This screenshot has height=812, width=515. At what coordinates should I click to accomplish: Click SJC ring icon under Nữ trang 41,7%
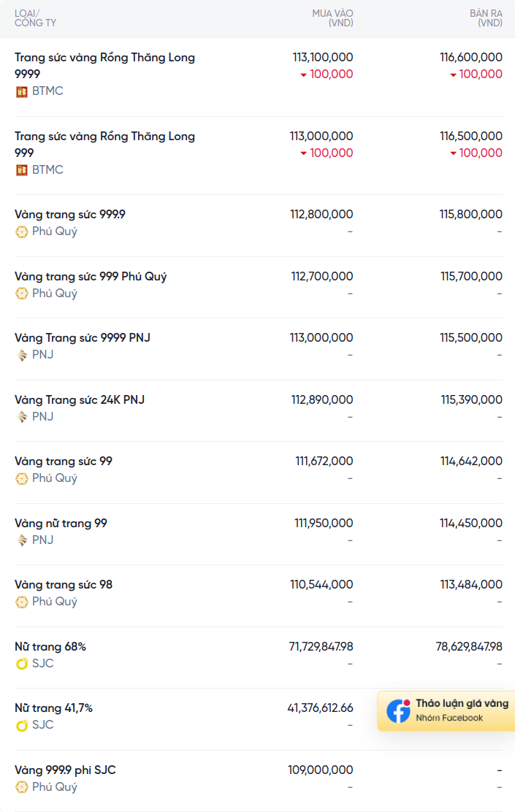(21, 725)
